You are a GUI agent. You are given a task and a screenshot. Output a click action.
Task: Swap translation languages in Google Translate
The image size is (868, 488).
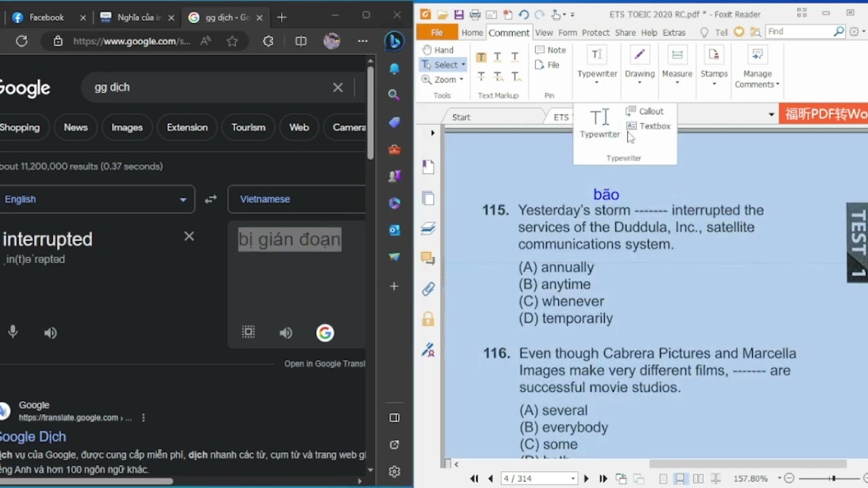pos(211,199)
